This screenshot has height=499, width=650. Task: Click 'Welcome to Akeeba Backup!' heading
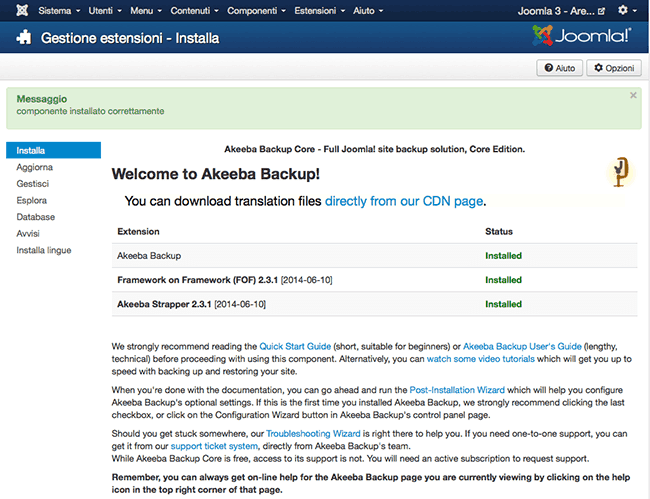click(x=216, y=174)
